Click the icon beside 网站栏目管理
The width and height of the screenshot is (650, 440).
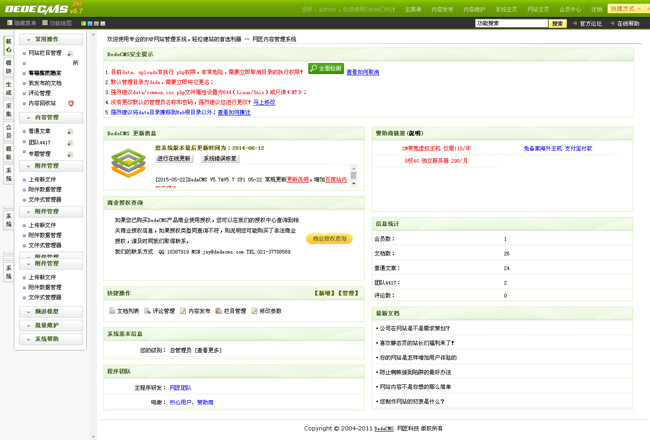click(70, 53)
